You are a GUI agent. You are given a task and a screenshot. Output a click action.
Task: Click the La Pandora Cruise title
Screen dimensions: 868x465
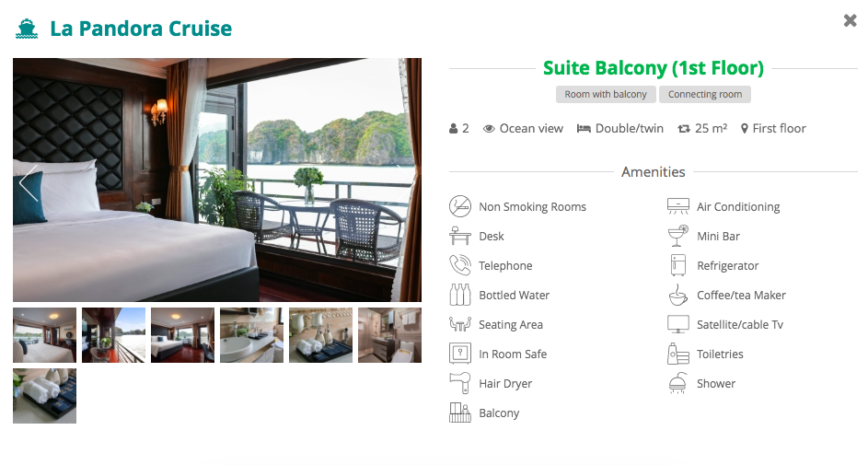(x=141, y=29)
